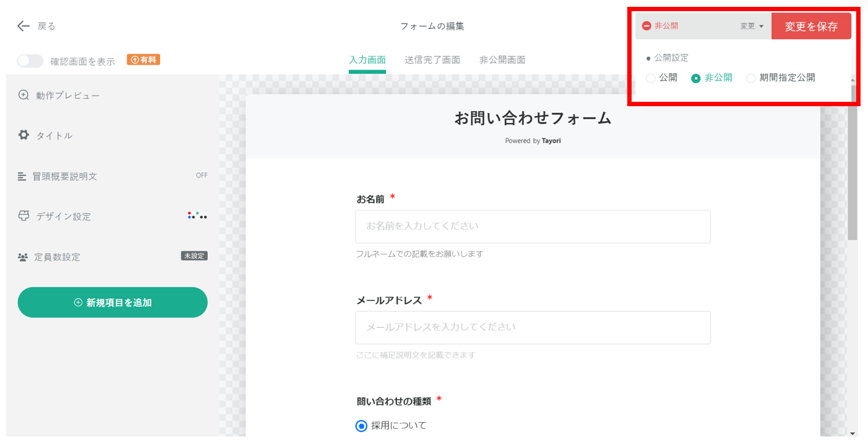
Task: Select 採用について in 問い合わせの種類
Action: (x=362, y=425)
